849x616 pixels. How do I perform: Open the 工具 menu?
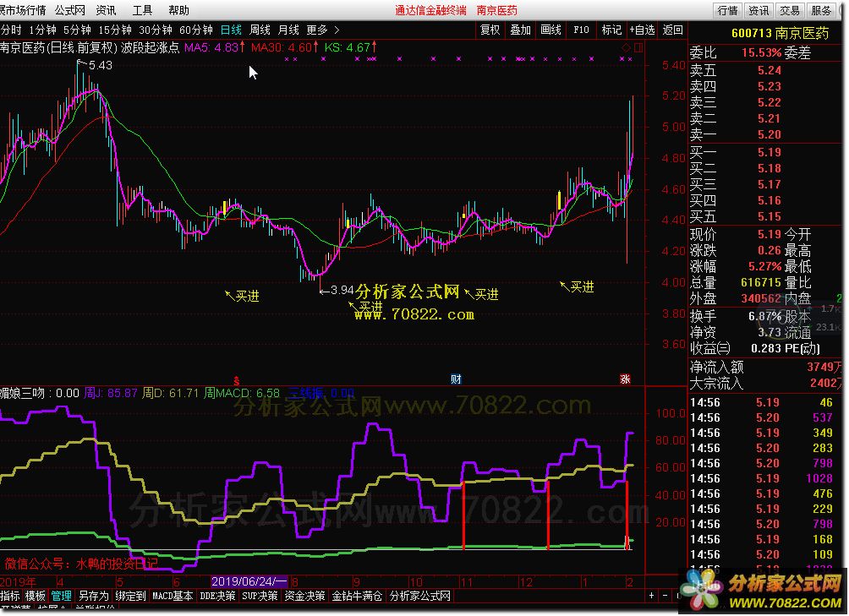142,10
